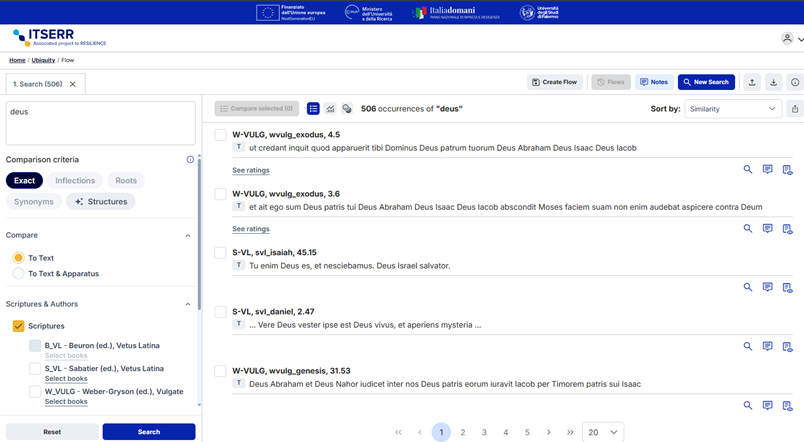Collapse the Compare section
The width and height of the screenshot is (804, 442).
(x=188, y=236)
